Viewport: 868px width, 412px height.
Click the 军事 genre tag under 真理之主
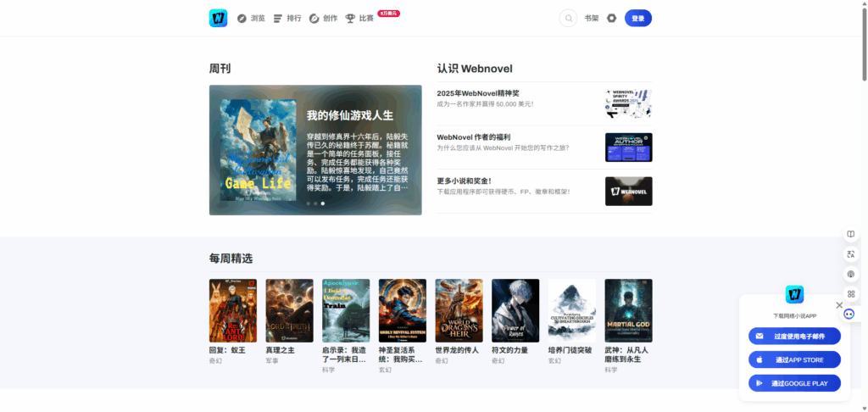(272, 361)
